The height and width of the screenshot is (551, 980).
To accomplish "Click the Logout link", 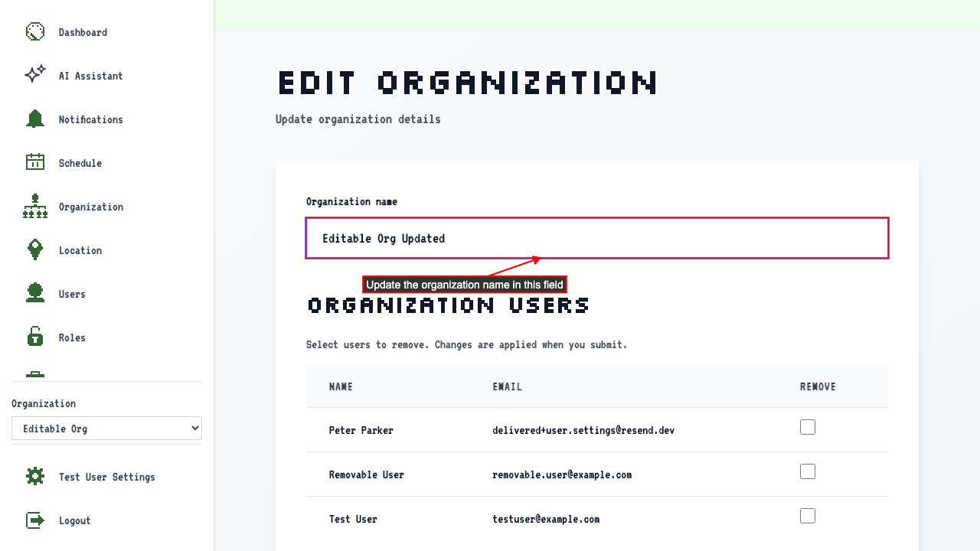I will point(75,520).
